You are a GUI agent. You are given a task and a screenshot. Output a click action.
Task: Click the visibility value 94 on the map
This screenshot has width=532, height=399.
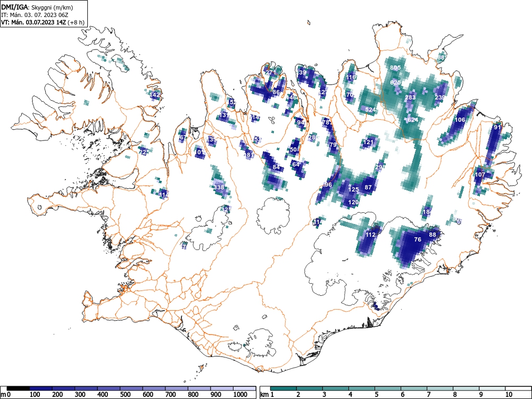point(301,122)
